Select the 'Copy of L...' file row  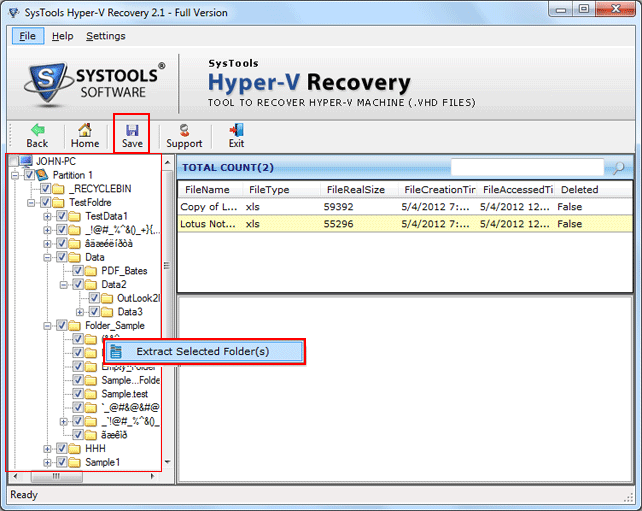[x=405, y=207]
